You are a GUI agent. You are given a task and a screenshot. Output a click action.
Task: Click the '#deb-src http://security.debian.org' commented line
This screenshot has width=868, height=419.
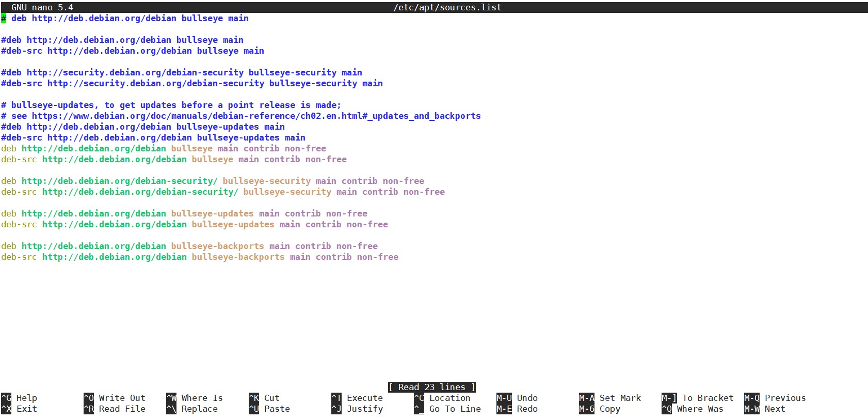(x=192, y=83)
